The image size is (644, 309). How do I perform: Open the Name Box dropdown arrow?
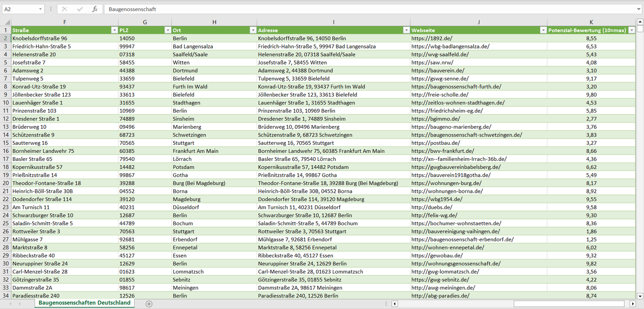(x=41, y=9)
